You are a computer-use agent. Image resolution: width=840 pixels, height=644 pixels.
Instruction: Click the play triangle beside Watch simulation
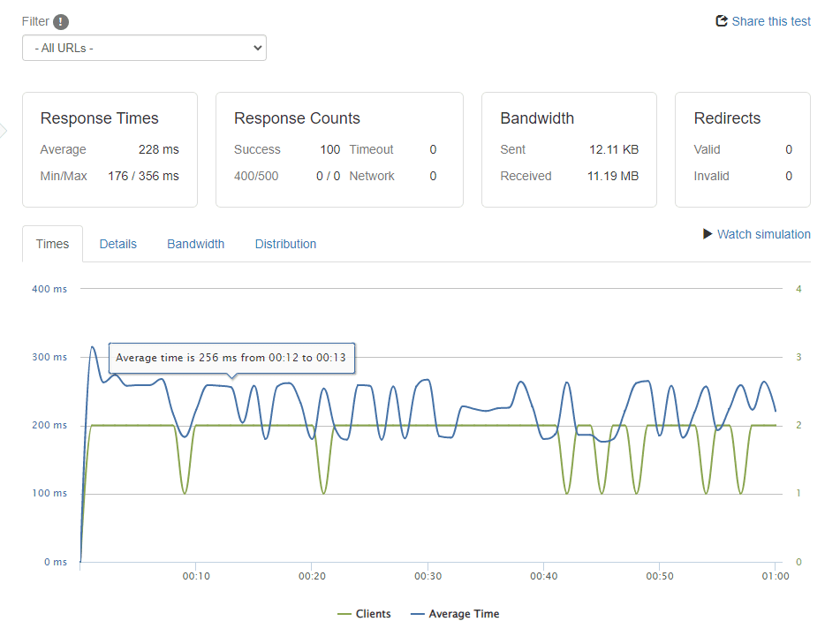(707, 234)
